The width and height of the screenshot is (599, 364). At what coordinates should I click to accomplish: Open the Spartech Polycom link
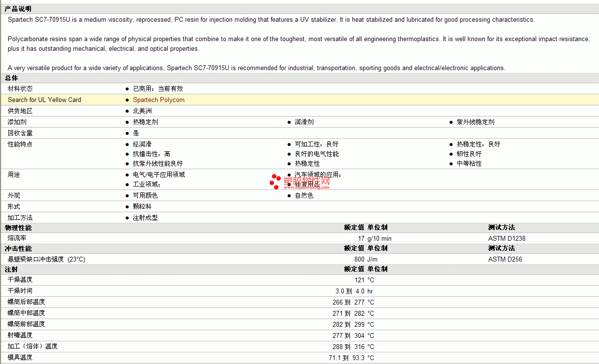click(159, 100)
